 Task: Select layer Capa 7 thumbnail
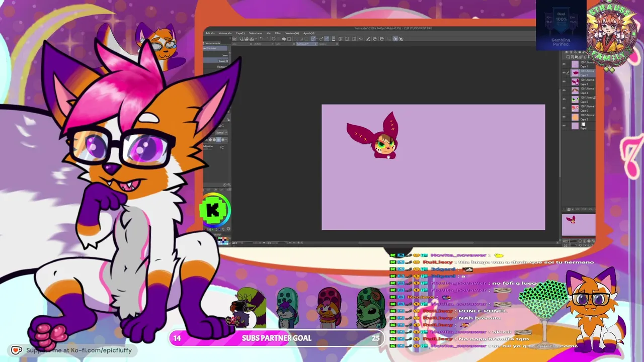click(575, 73)
